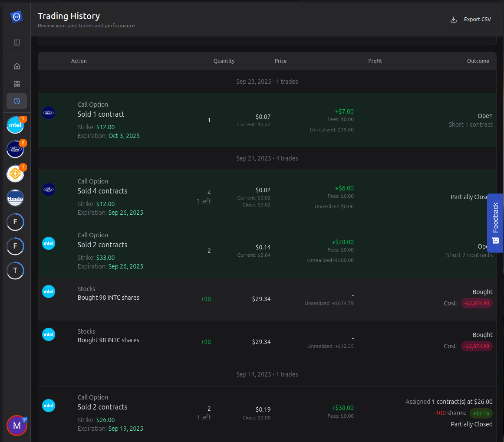
Task: Open the Ford sidebar icon with badge 2
Action: pyautogui.click(x=15, y=150)
